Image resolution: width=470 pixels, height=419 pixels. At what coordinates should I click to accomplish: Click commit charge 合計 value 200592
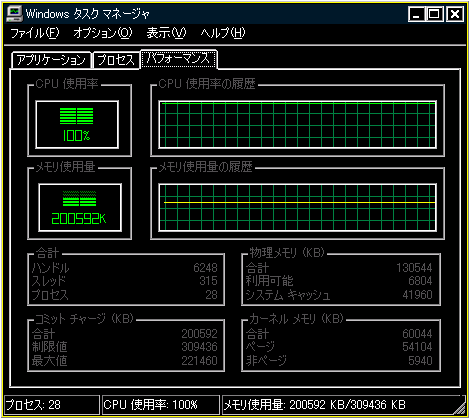199,334
